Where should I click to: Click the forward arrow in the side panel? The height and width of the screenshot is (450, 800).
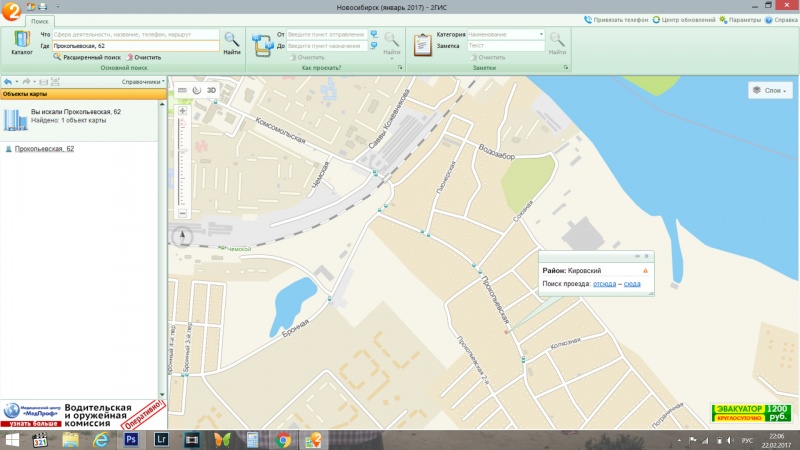[27, 82]
